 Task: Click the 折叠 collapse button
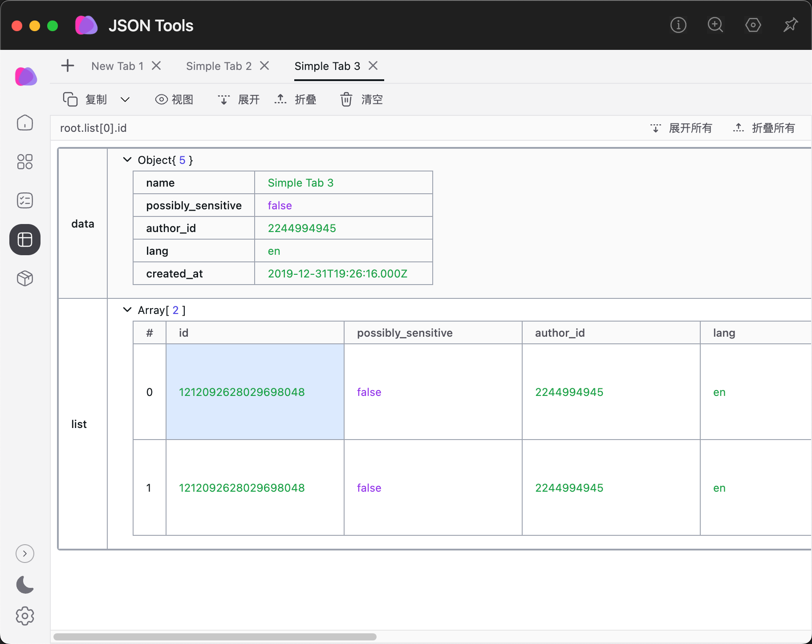coord(295,99)
